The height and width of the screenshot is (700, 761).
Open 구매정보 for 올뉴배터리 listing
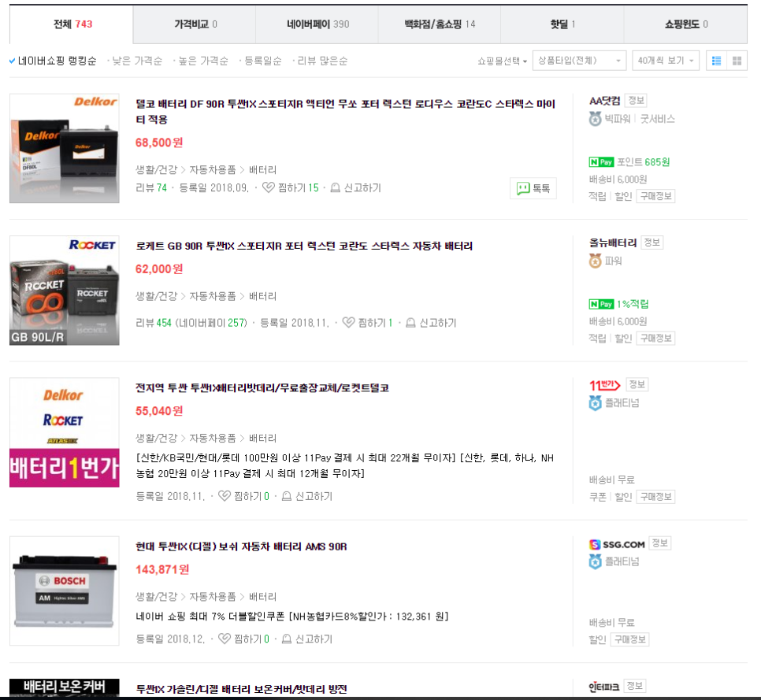point(655,338)
